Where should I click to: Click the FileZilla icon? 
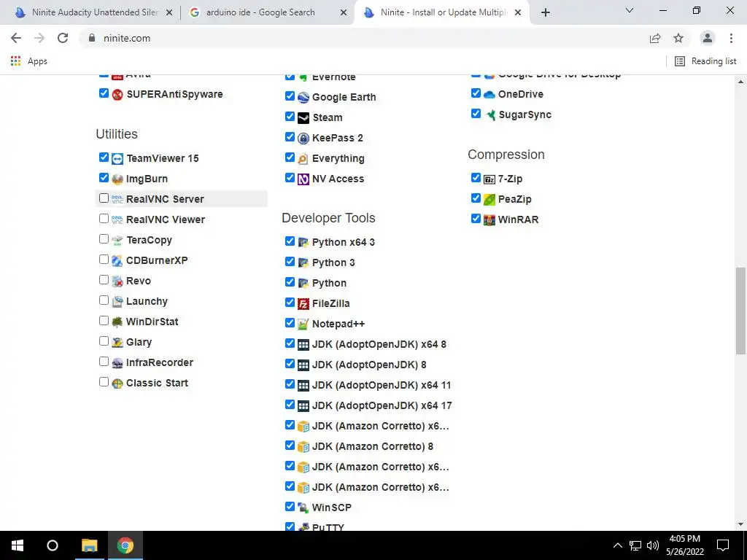pos(303,304)
